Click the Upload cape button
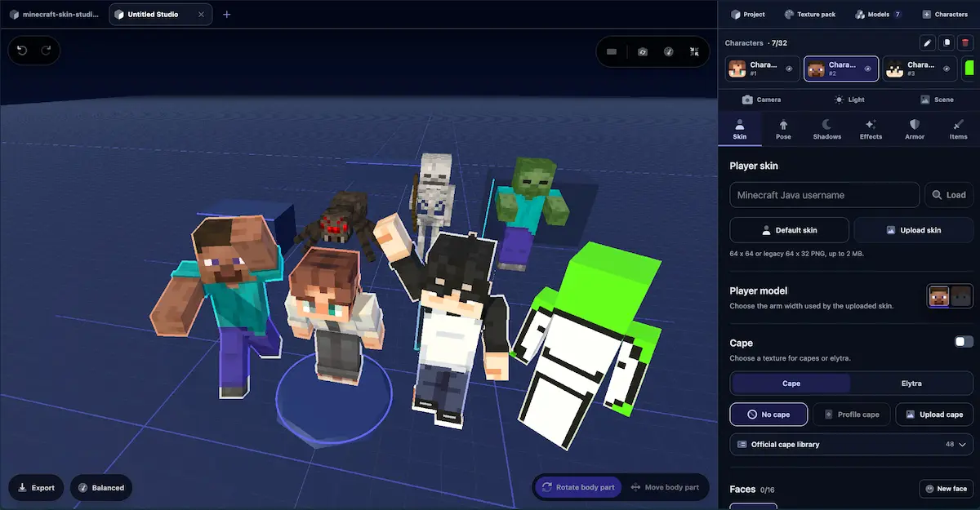This screenshot has width=980, height=510. click(x=934, y=415)
